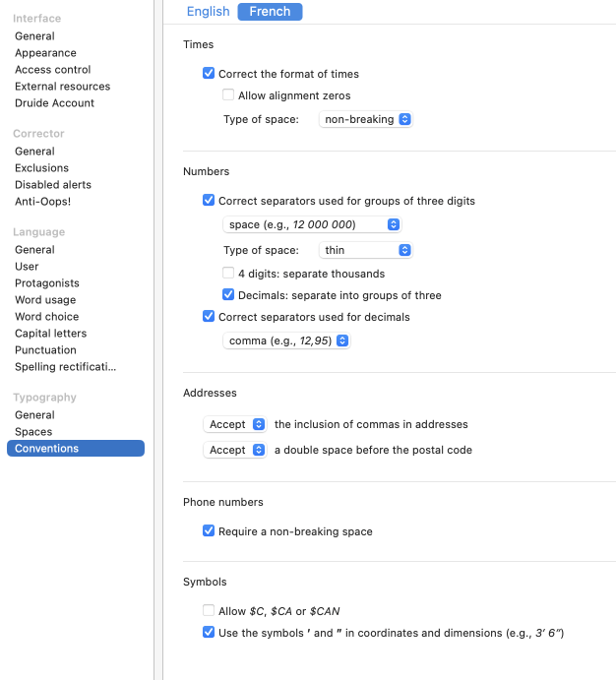Open the comma decimal separator dropdown
The height and width of the screenshot is (680, 616).
click(287, 340)
